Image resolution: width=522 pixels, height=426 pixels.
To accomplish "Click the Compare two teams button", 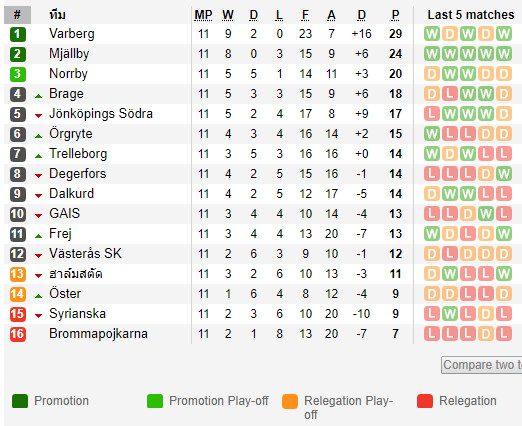I will click(x=482, y=365).
